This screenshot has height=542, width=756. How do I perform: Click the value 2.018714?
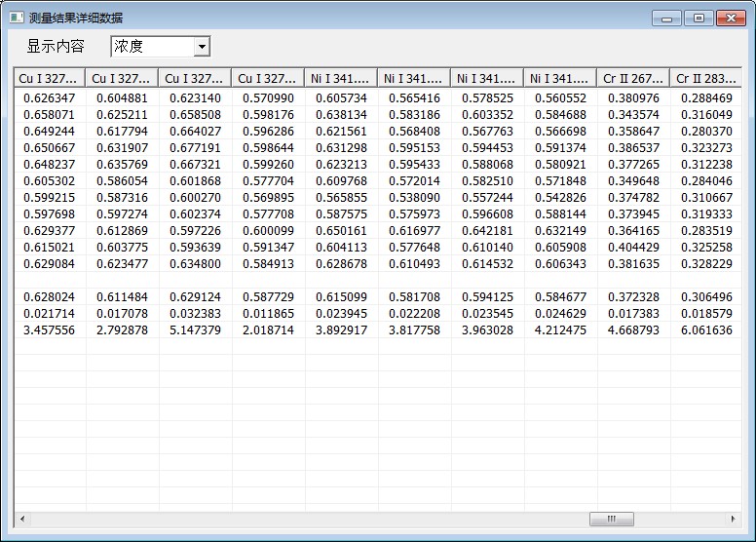coord(268,330)
